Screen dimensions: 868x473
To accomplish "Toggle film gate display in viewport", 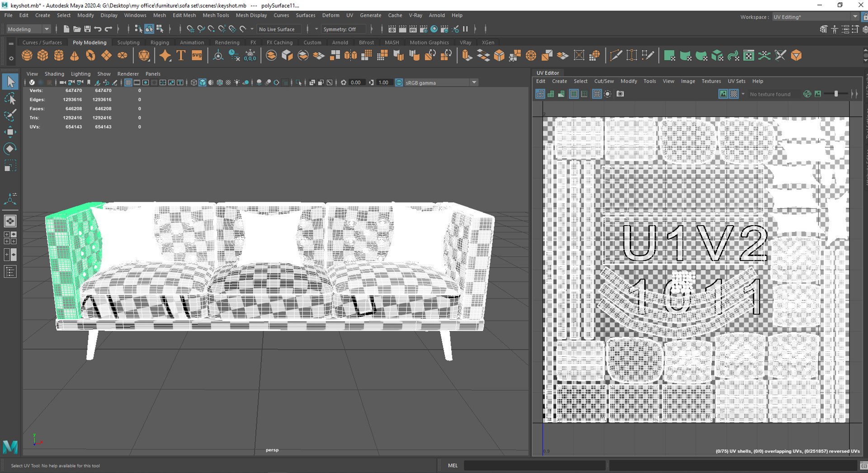I will pos(137,83).
